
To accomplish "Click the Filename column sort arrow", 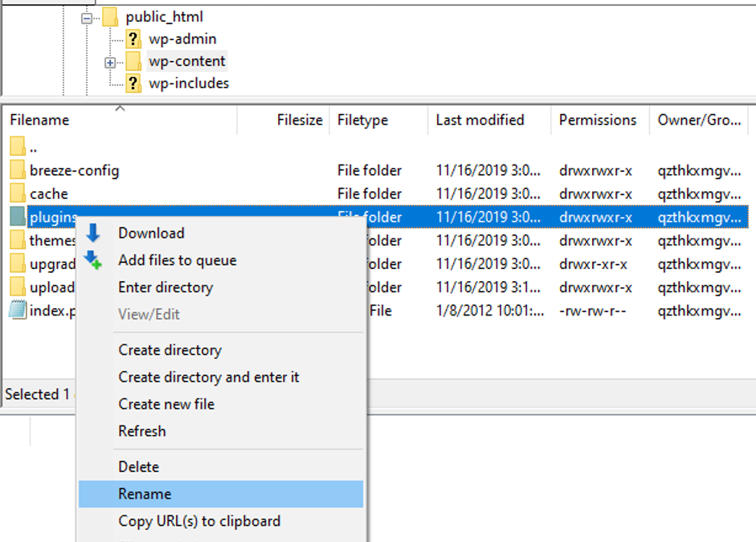I will coord(120,108).
